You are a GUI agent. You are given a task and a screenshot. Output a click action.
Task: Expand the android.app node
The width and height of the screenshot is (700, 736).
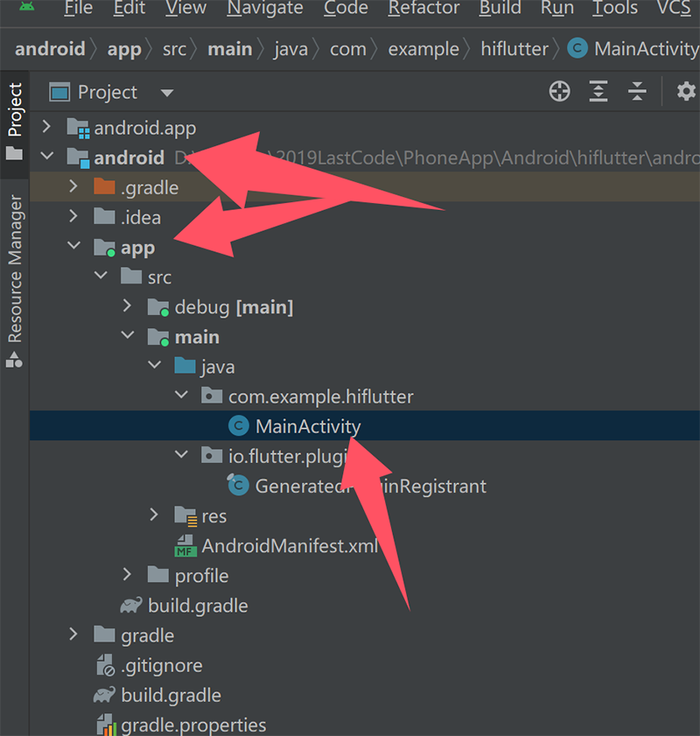46,127
